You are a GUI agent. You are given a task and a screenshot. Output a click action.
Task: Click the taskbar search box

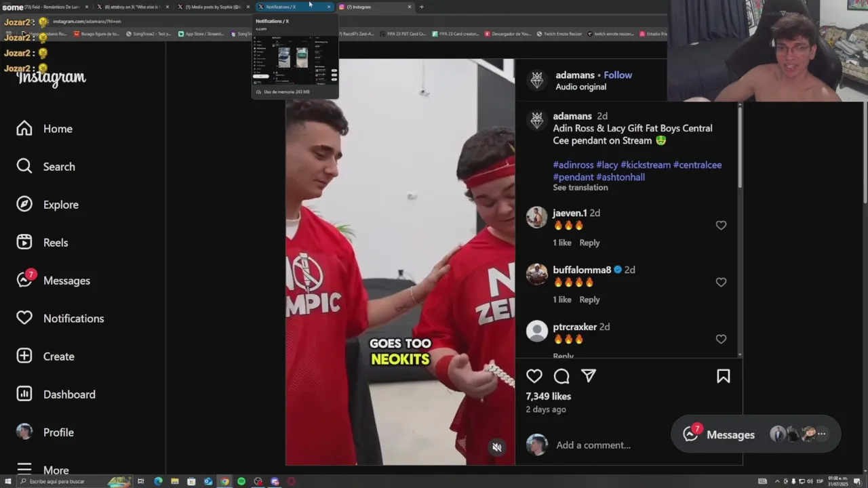73,481
